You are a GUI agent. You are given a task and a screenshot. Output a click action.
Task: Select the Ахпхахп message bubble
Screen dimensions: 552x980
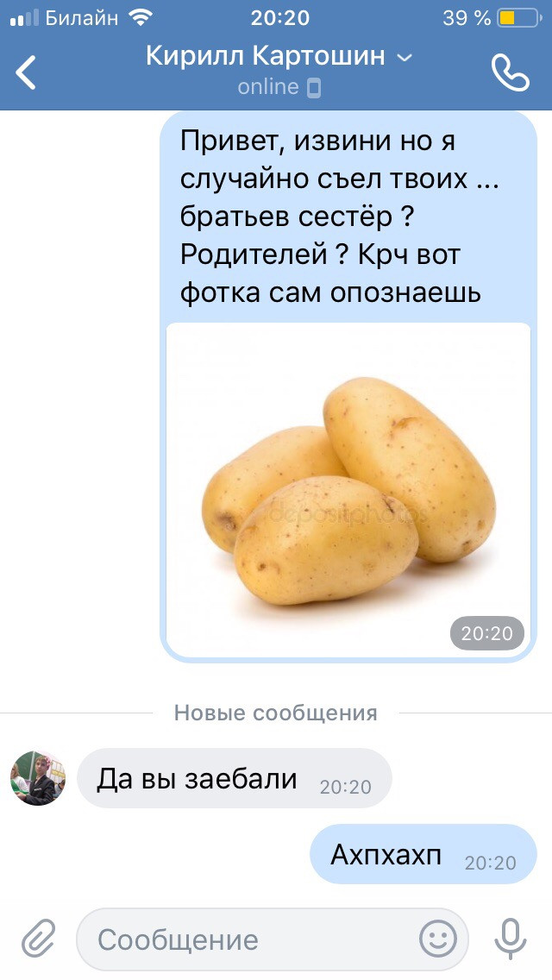click(423, 854)
